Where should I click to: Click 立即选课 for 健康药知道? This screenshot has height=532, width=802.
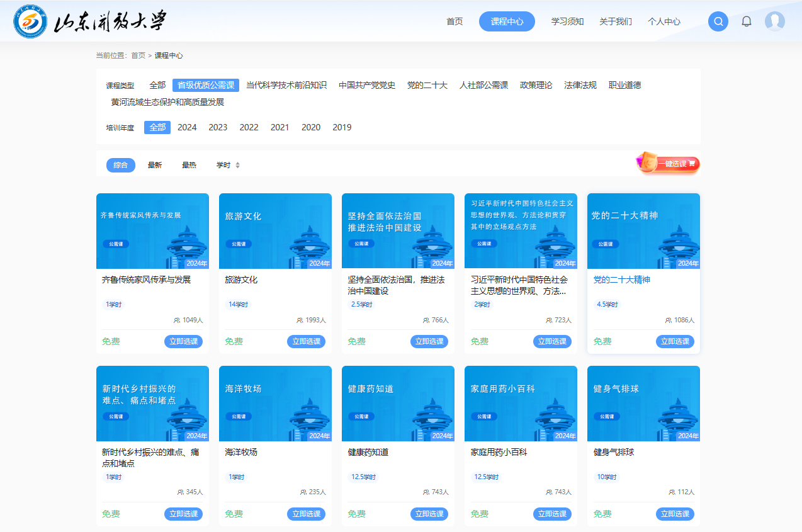[x=429, y=514]
